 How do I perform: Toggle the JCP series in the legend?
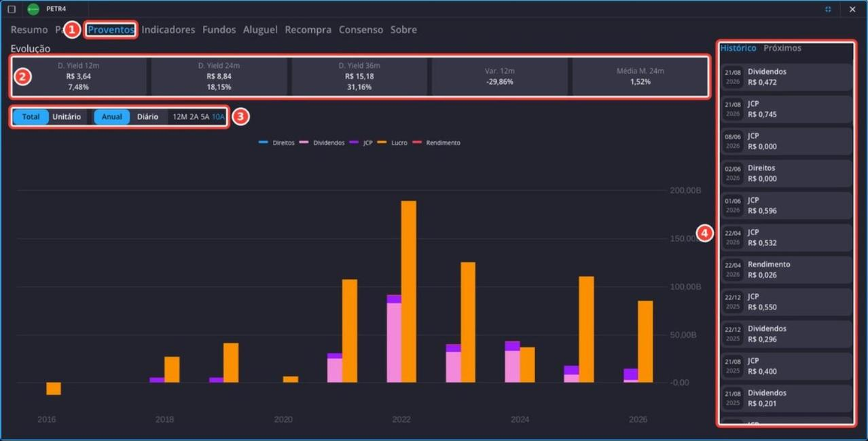(361, 143)
